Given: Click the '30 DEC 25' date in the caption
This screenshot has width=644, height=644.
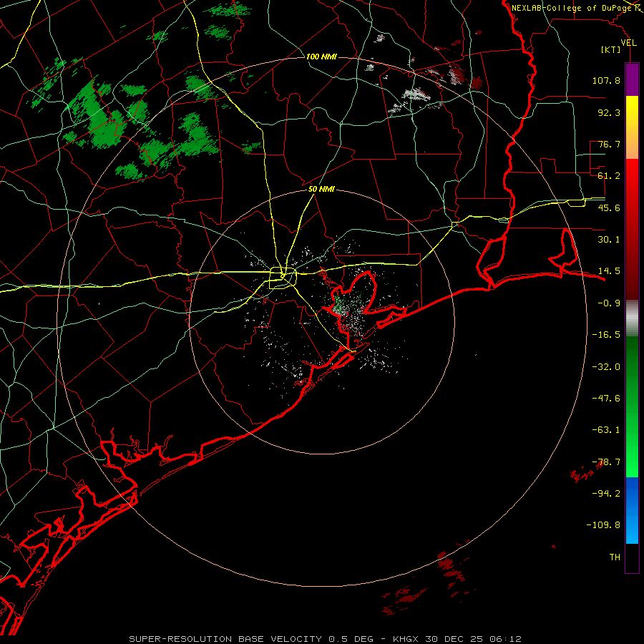Looking at the screenshot, I should point(455,639).
